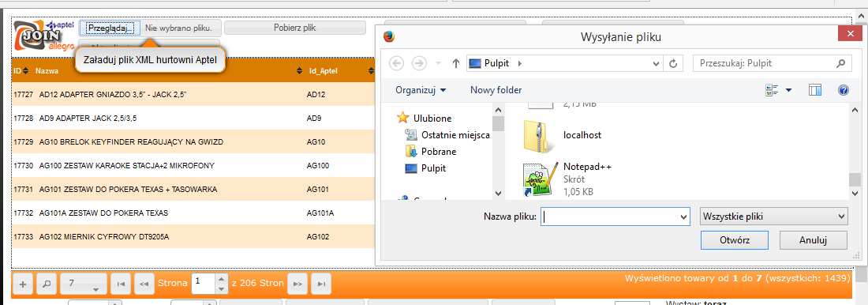
Task: Click search magnifier in Przeszukaj box
Action: [x=841, y=63]
